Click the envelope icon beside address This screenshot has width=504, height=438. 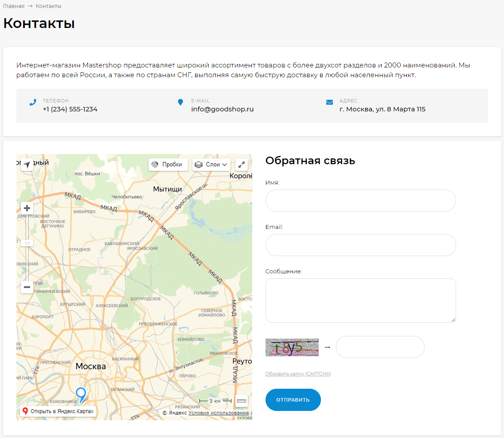[x=329, y=103]
